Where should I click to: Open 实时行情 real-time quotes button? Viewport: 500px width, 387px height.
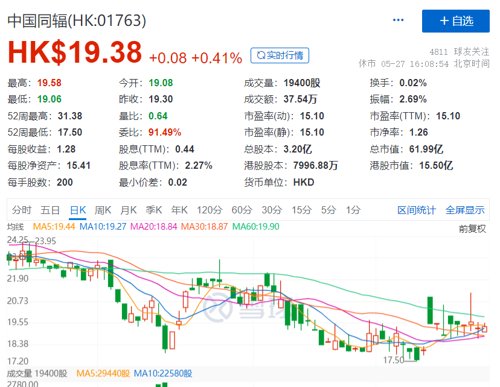coord(280,55)
